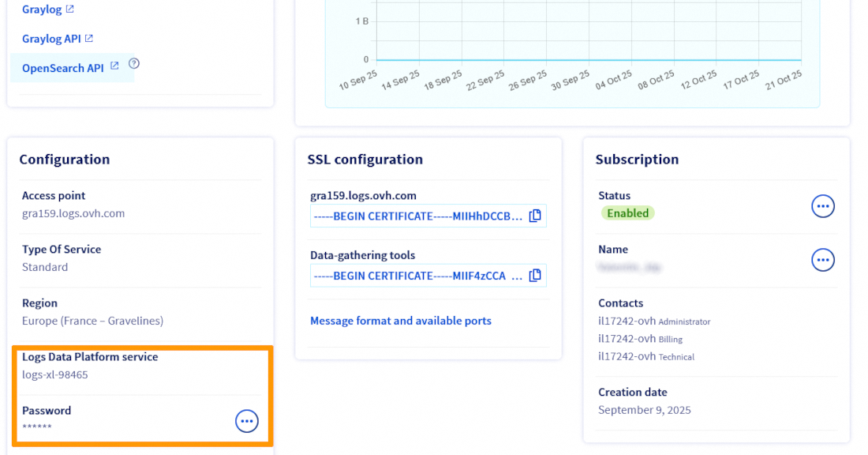Click the Graylog API link
Screen dimensions: 868x455
51,38
